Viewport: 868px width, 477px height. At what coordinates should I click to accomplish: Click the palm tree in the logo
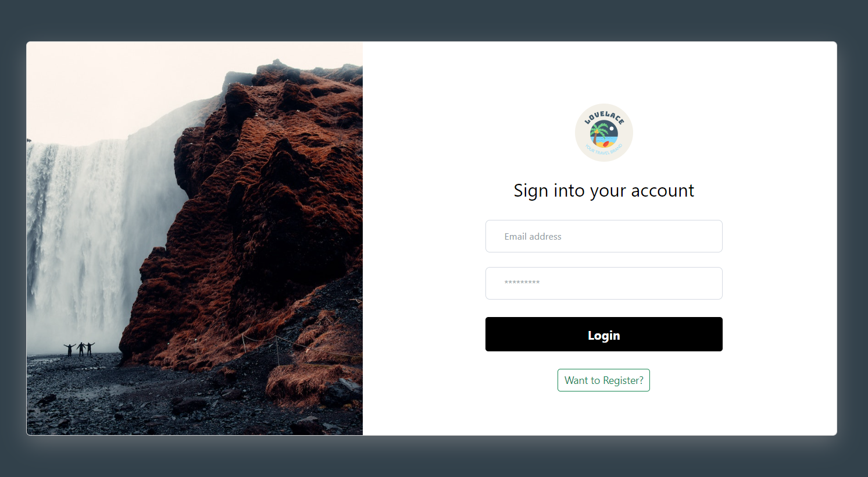598,133
